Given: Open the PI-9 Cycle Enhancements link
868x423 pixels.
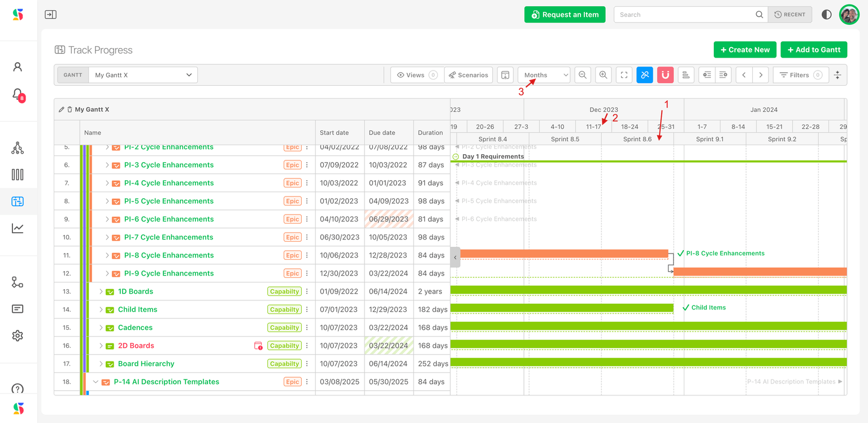Looking at the screenshot, I should (169, 273).
